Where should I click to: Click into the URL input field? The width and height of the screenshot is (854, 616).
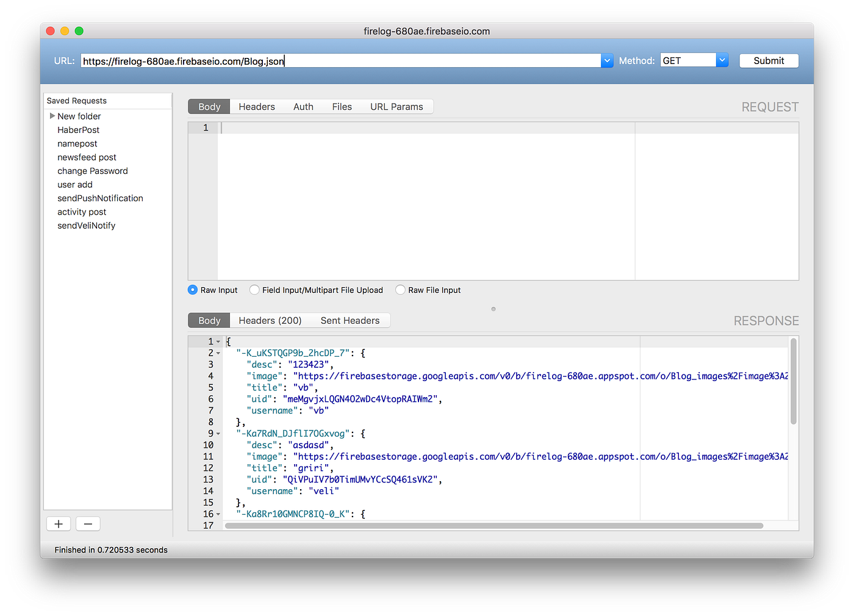(x=341, y=60)
